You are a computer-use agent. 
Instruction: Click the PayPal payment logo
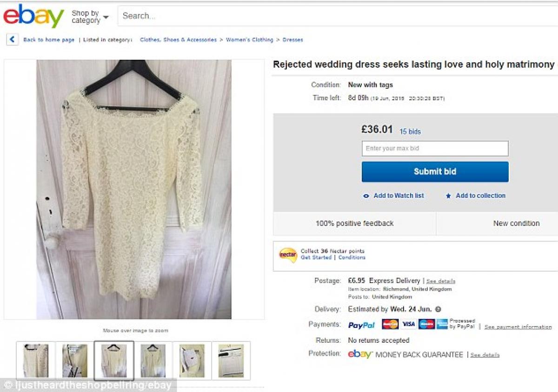362,325
